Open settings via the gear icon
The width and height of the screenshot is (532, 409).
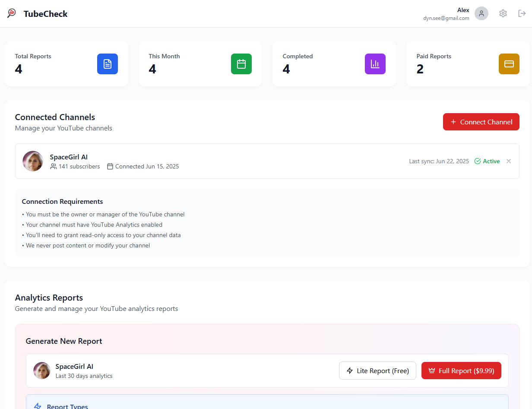click(503, 13)
